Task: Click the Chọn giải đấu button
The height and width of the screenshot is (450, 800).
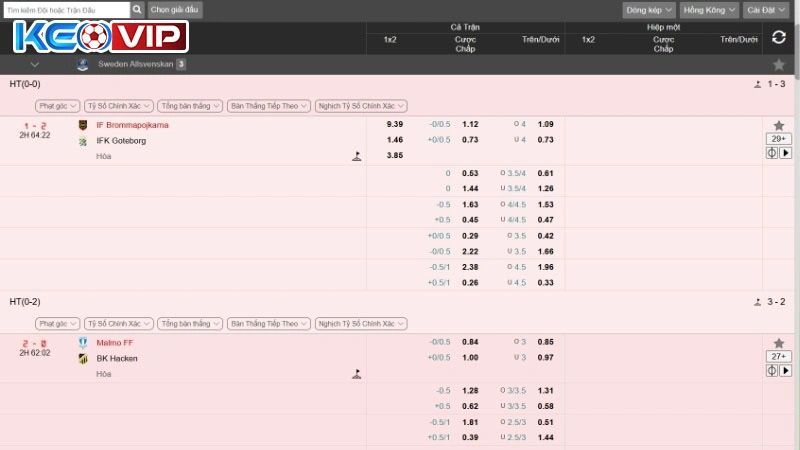Action: click(175, 9)
